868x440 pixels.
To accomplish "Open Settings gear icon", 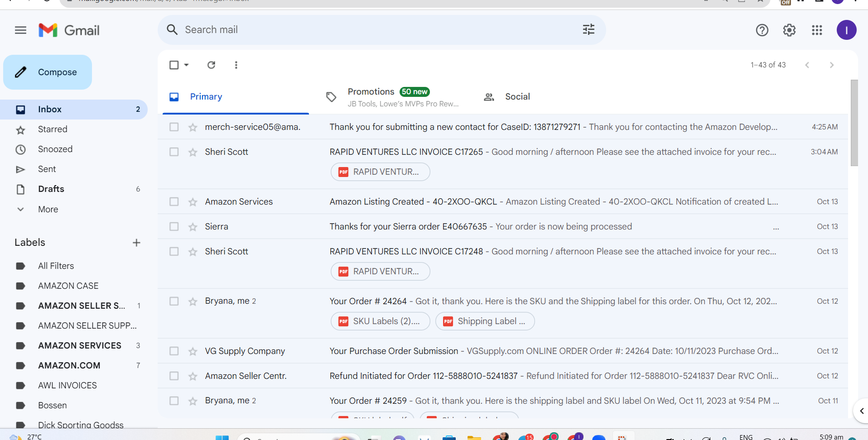I will click(x=789, y=30).
